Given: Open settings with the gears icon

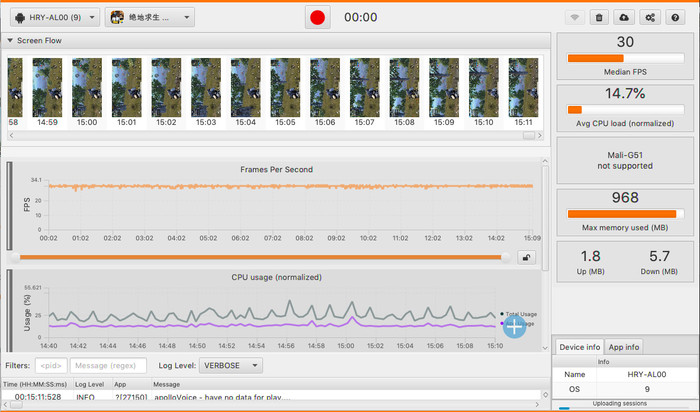Looking at the screenshot, I should pyautogui.click(x=651, y=18).
